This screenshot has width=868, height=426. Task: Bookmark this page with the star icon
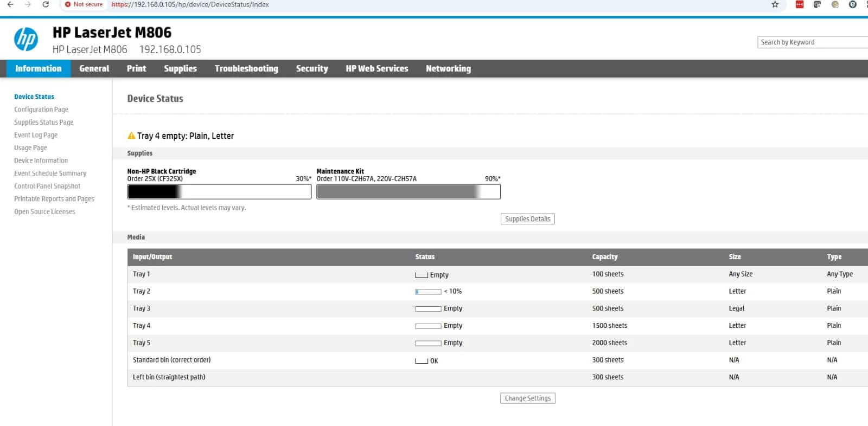point(775,4)
